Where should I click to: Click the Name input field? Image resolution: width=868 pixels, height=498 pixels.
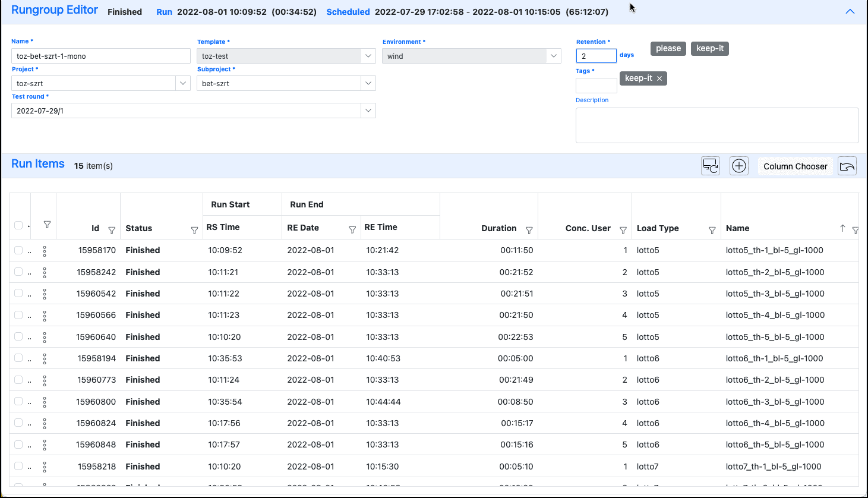[x=101, y=56]
